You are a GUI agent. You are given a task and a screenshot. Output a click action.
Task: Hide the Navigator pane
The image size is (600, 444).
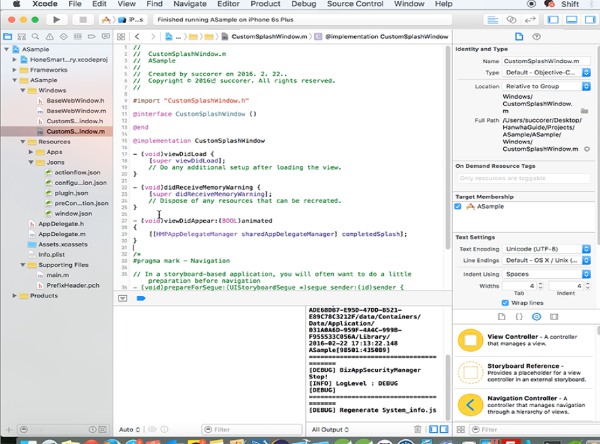(553, 20)
